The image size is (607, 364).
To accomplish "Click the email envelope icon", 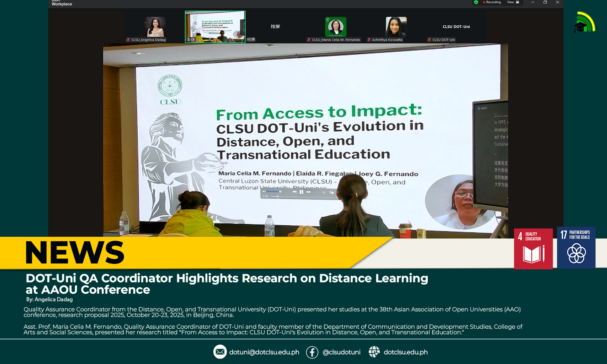I will coord(220,352).
